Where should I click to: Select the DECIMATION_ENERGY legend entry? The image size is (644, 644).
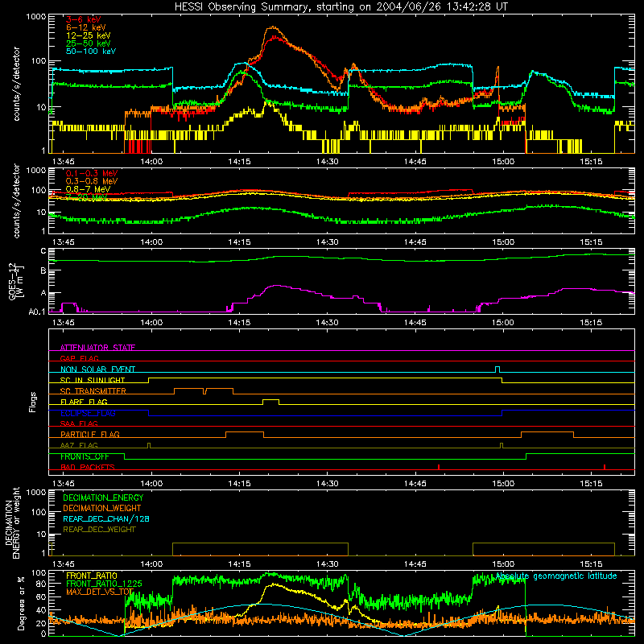(103, 497)
